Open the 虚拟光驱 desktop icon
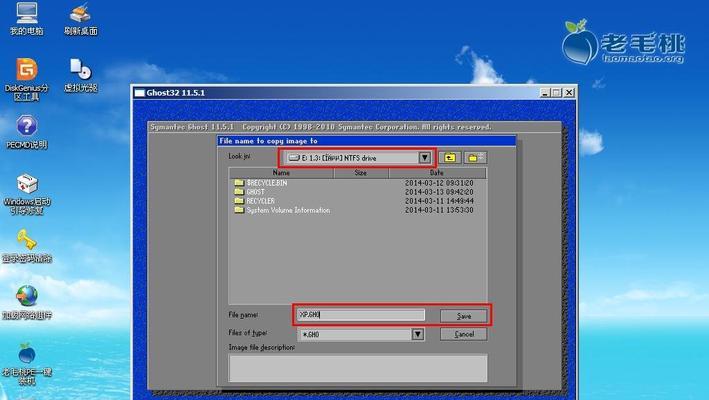Image resolution: width=709 pixels, height=400 pixels. click(x=80, y=75)
